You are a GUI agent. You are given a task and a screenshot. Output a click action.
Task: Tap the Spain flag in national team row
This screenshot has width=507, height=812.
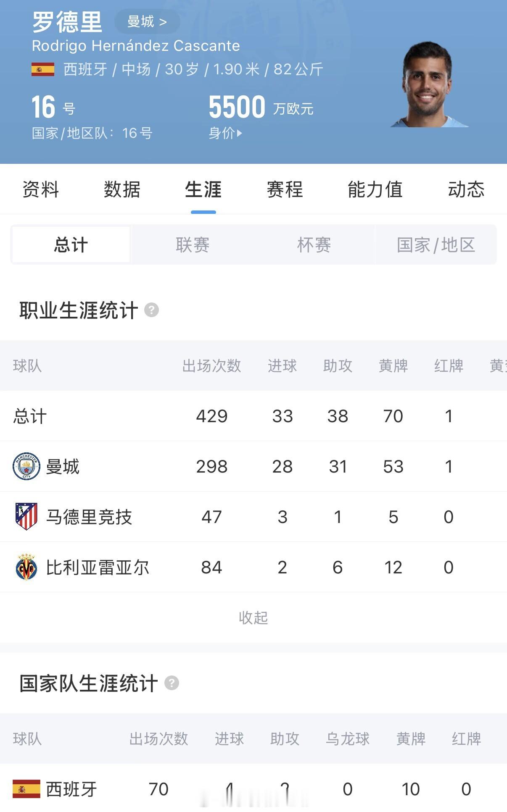pos(26,789)
